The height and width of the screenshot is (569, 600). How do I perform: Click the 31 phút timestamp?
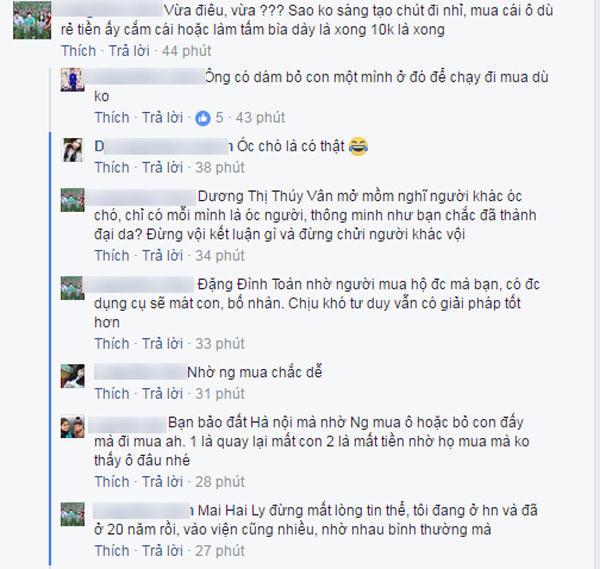(220, 394)
